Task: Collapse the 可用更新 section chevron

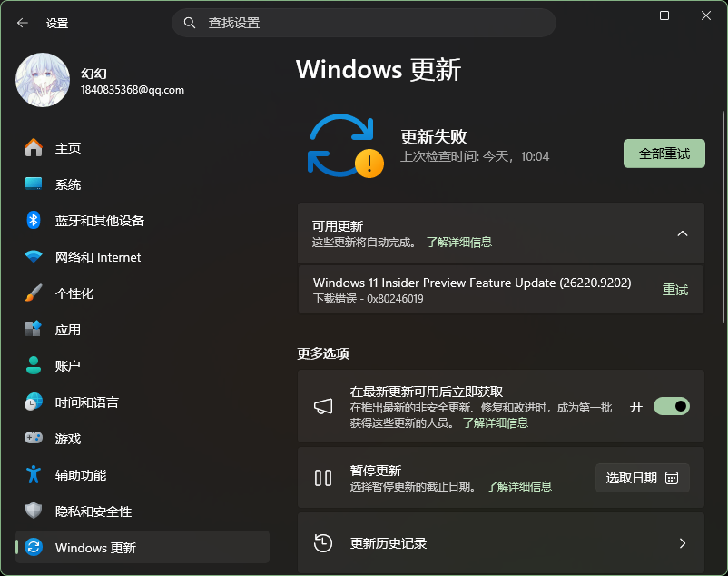Action: tap(683, 233)
